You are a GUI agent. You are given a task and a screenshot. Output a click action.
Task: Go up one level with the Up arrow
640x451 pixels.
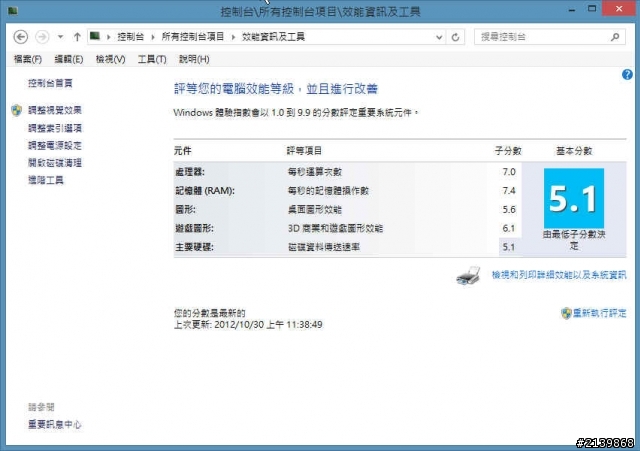click(77, 37)
